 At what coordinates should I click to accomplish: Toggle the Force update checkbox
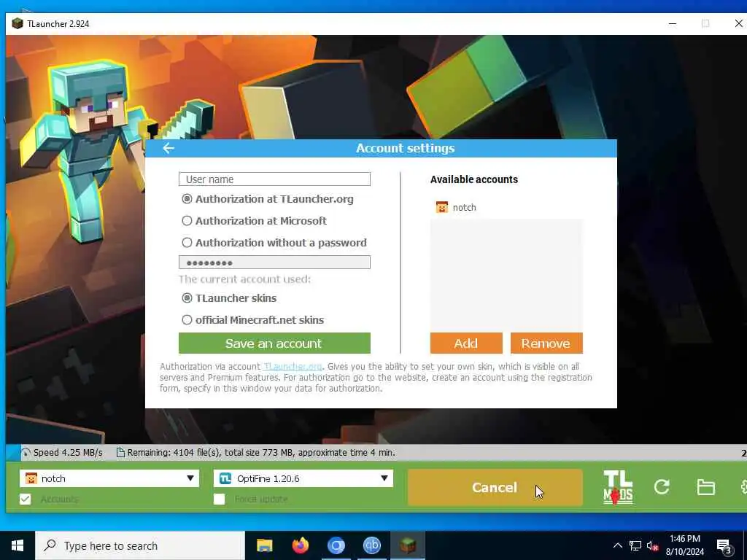point(219,499)
